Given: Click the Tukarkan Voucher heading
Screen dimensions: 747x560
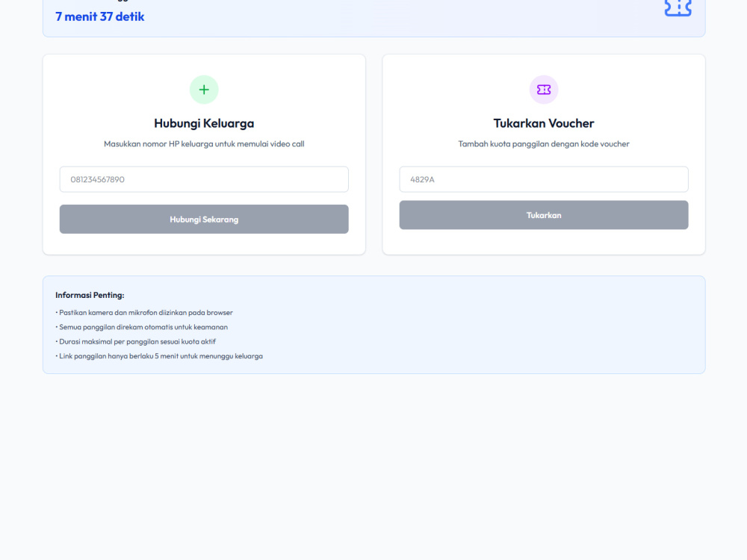Looking at the screenshot, I should (544, 123).
